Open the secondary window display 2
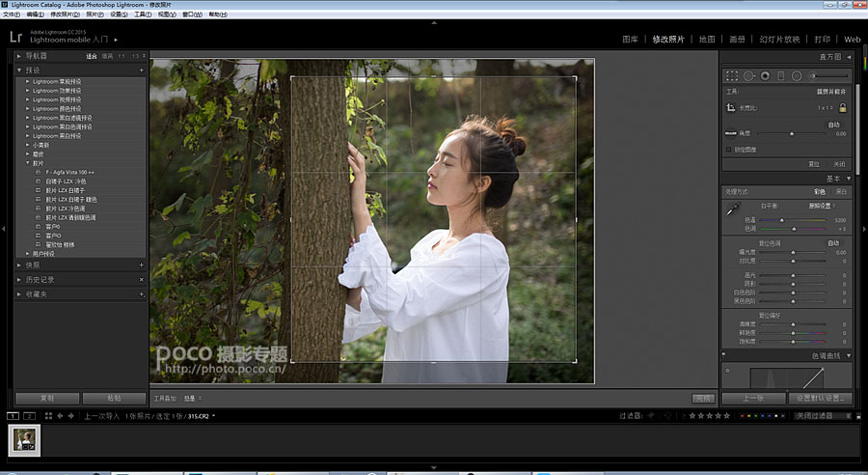Image resolution: width=868 pixels, height=475 pixels. pyautogui.click(x=29, y=416)
